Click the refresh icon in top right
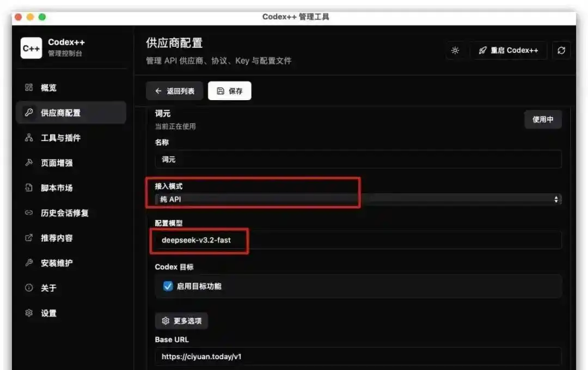The height and width of the screenshot is (370, 588). click(x=561, y=50)
